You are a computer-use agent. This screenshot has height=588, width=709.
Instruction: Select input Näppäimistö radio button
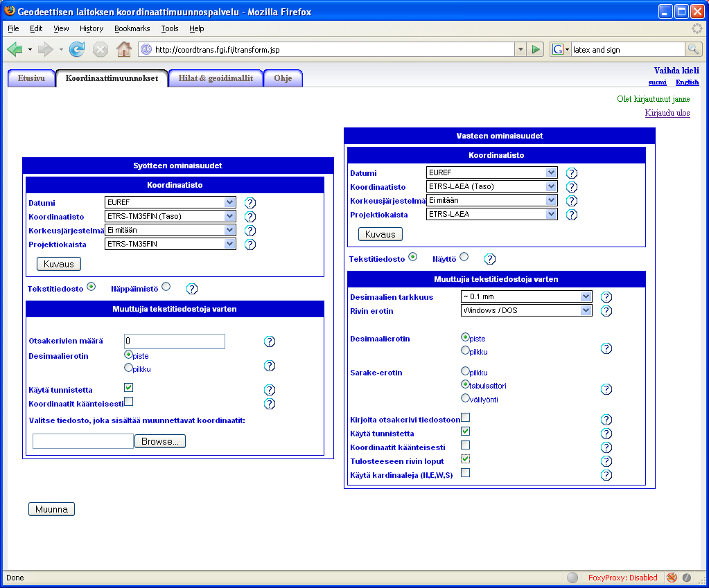pyautogui.click(x=166, y=287)
